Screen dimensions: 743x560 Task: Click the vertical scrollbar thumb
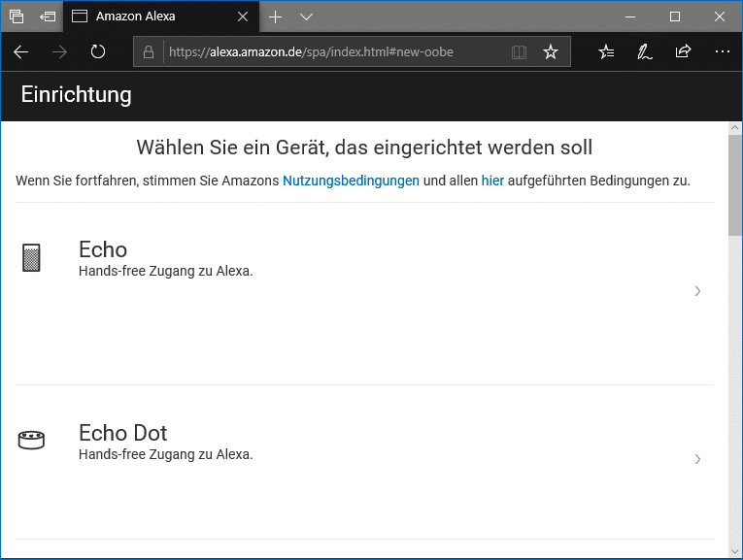click(x=735, y=184)
